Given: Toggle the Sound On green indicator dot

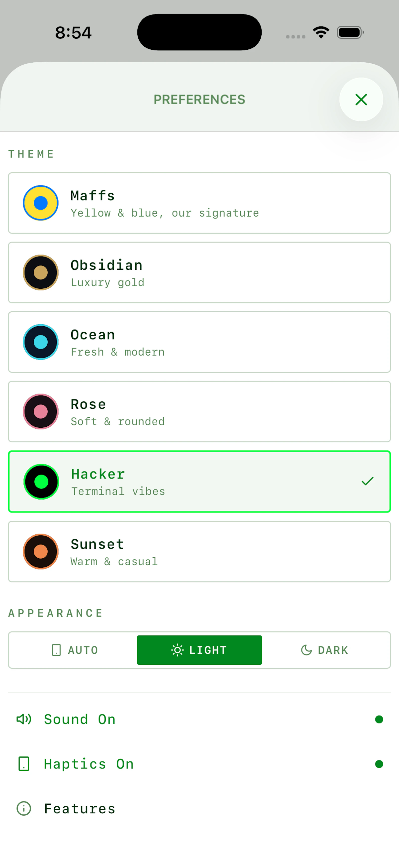Looking at the screenshot, I should 379,719.
